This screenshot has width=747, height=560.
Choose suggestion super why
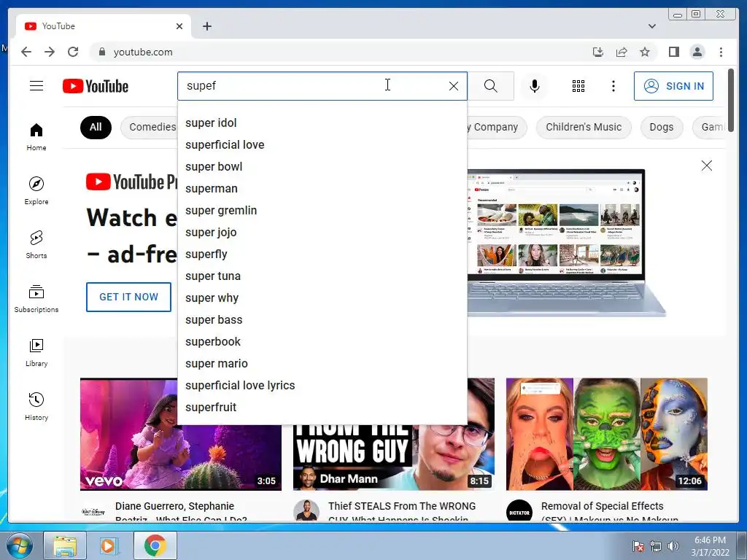[322, 298]
